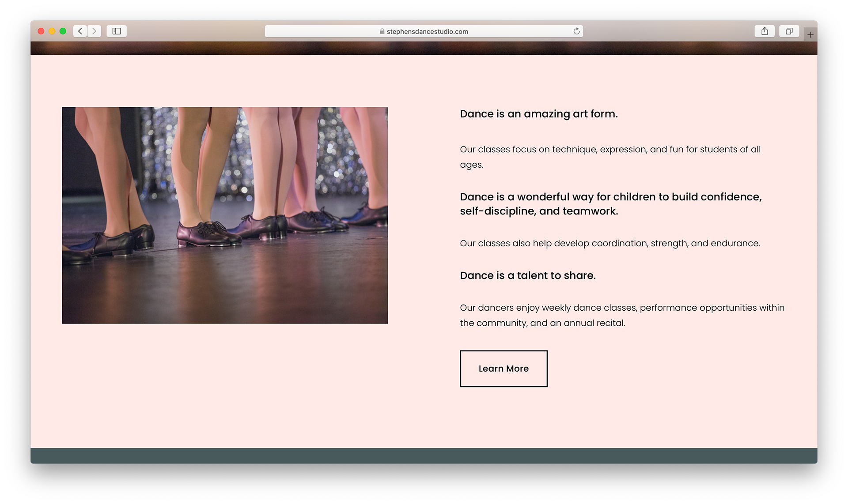848x504 pixels.
Task: Show all tabs overview icon
Action: point(789,31)
